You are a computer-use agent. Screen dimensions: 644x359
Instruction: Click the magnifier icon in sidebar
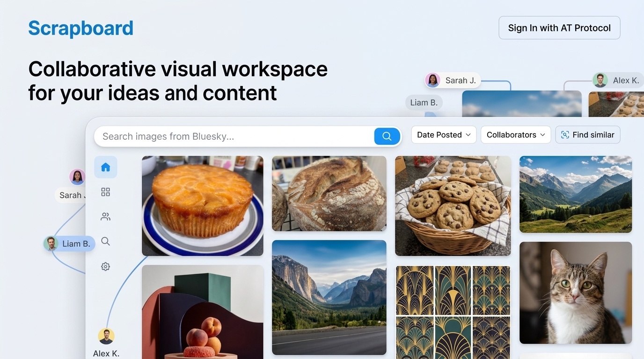coord(105,242)
